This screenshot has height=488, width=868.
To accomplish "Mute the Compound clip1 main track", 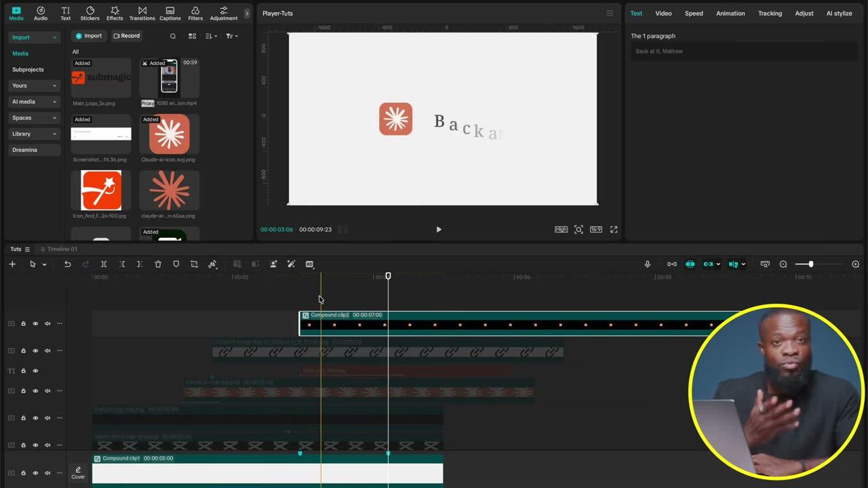I will [47, 473].
